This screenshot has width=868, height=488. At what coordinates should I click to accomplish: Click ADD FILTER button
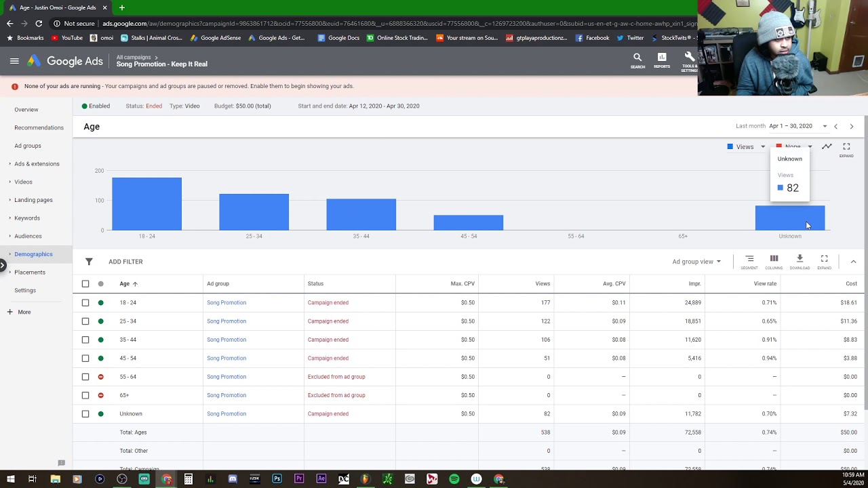[x=125, y=262]
